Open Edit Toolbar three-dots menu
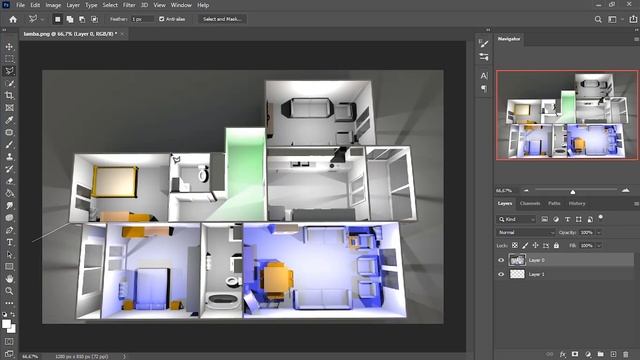Image resolution: width=640 pixels, height=360 pixels. [9, 303]
